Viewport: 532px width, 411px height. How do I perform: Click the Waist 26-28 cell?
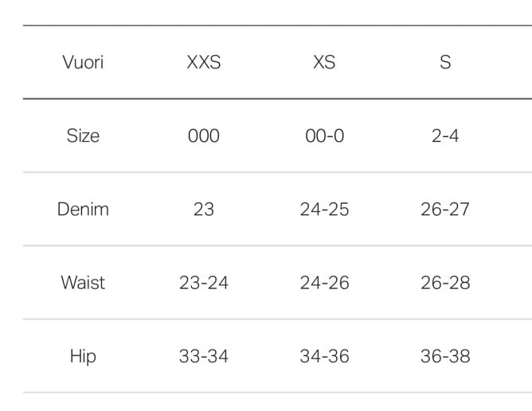pos(445,283)
